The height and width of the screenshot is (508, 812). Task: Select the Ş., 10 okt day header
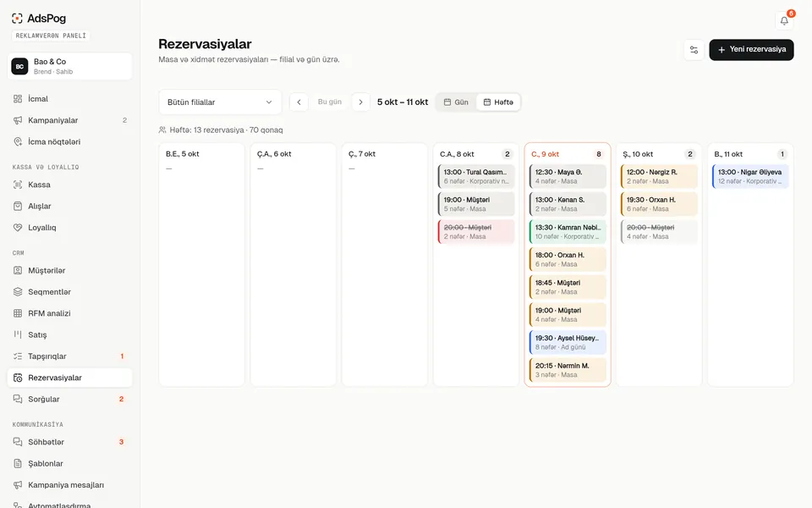point(638,154)
